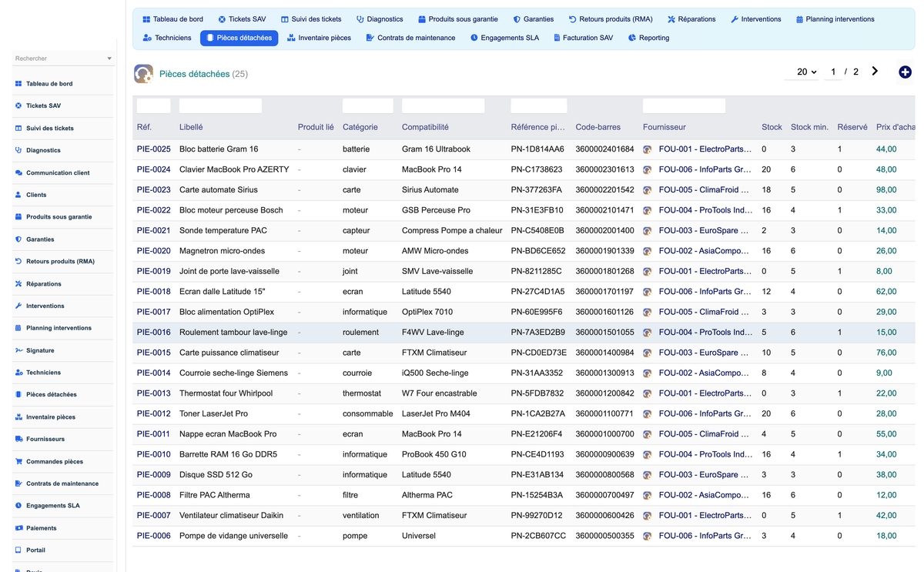Click barcode 3600001501055
The image size is (924, 572).
click(x=605, y=333)
